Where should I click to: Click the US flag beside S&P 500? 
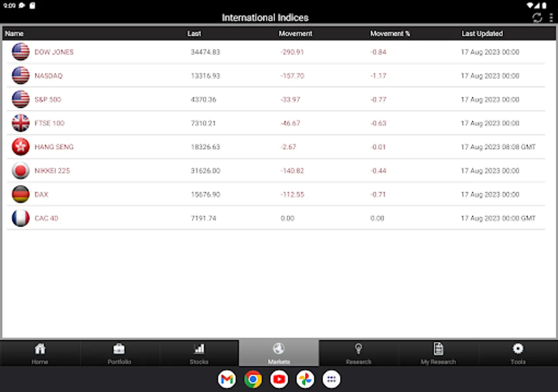click(x=20, y=99)
